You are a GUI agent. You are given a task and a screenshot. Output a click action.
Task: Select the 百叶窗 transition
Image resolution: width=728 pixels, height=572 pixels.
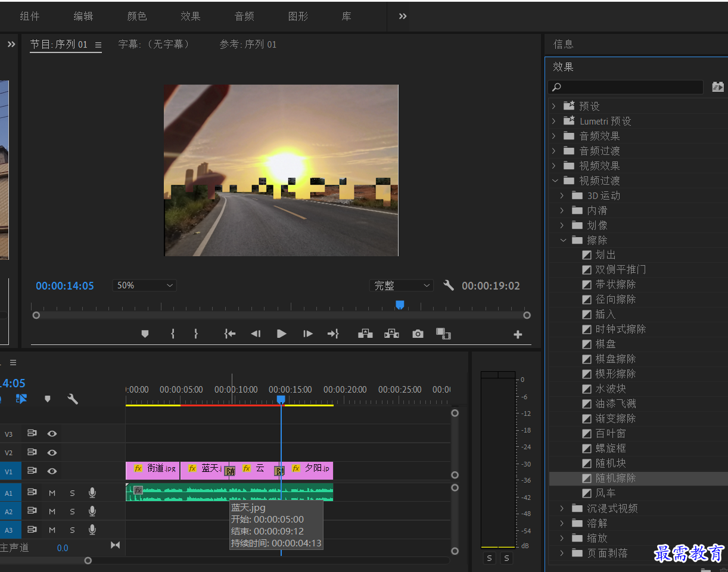point(611,433)
